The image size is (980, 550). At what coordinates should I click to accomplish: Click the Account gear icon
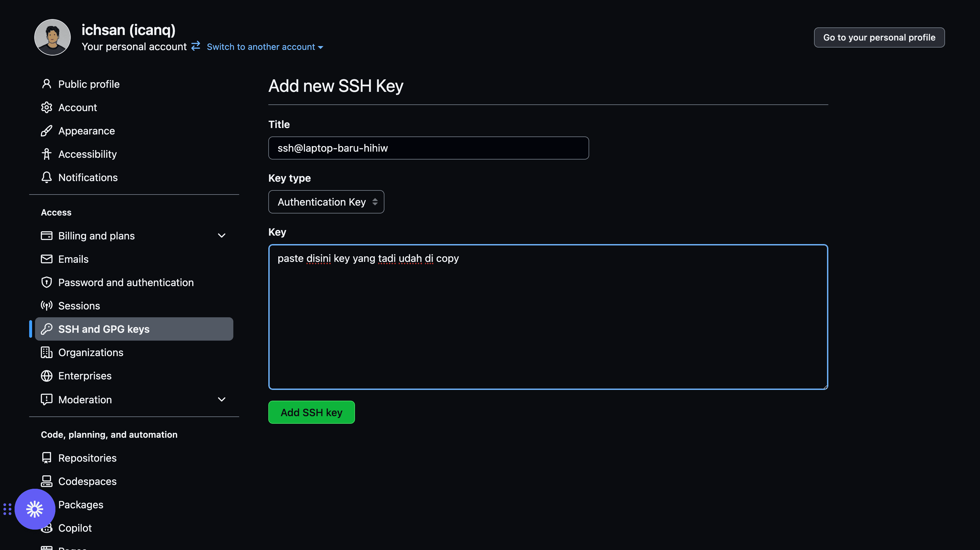coord(46,107)
